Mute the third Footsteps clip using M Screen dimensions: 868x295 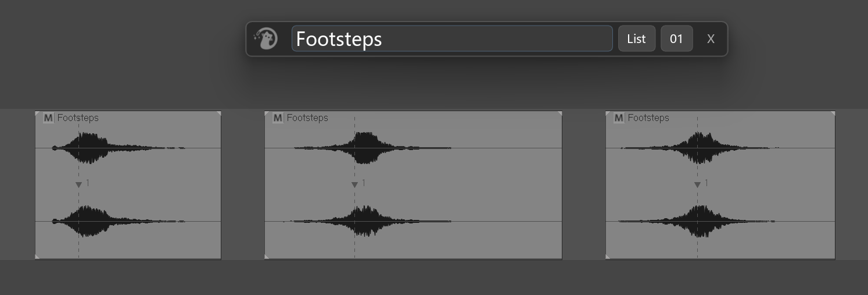pos(619,118)
